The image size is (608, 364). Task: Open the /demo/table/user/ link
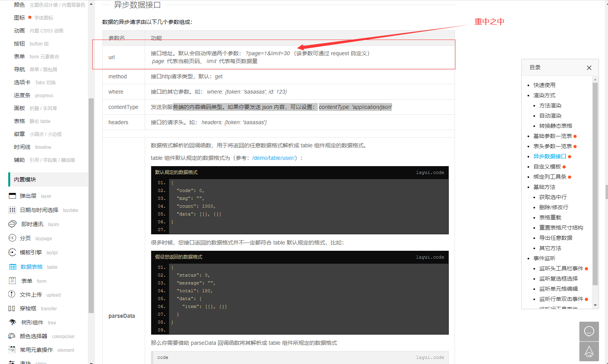click(x=273, y=158)
